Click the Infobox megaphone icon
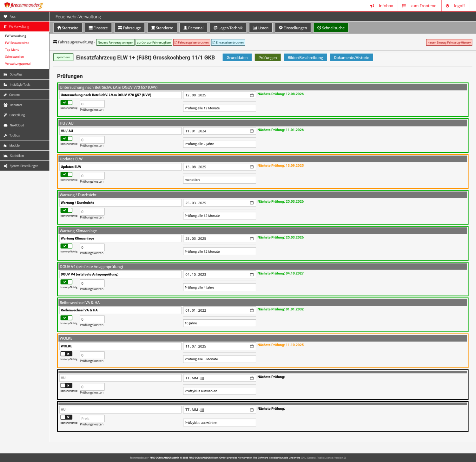This screenshot has width=476, height=462. 372,6
